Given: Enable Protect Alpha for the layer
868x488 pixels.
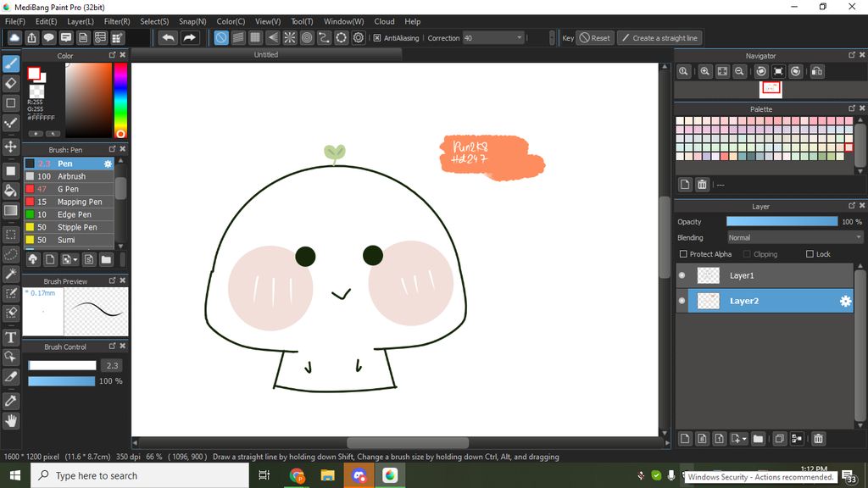Looking at the screenshot, I should 683,254.
